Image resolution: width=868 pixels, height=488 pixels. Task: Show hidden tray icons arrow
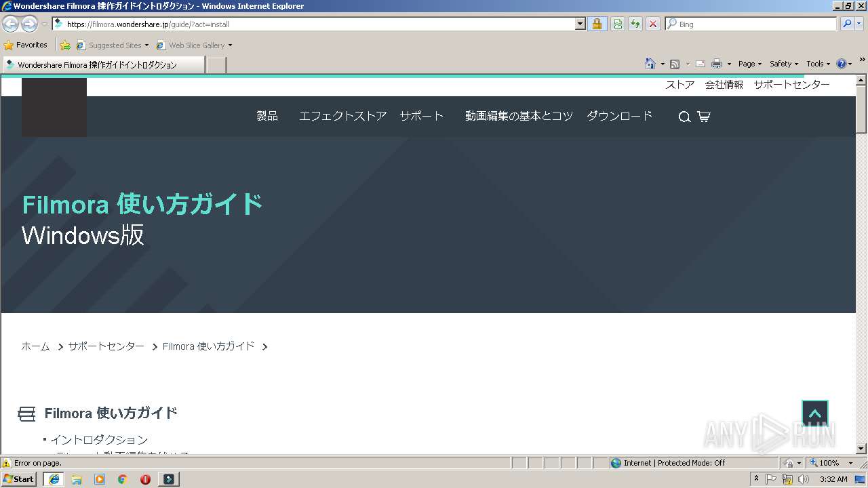pos(756,479)
